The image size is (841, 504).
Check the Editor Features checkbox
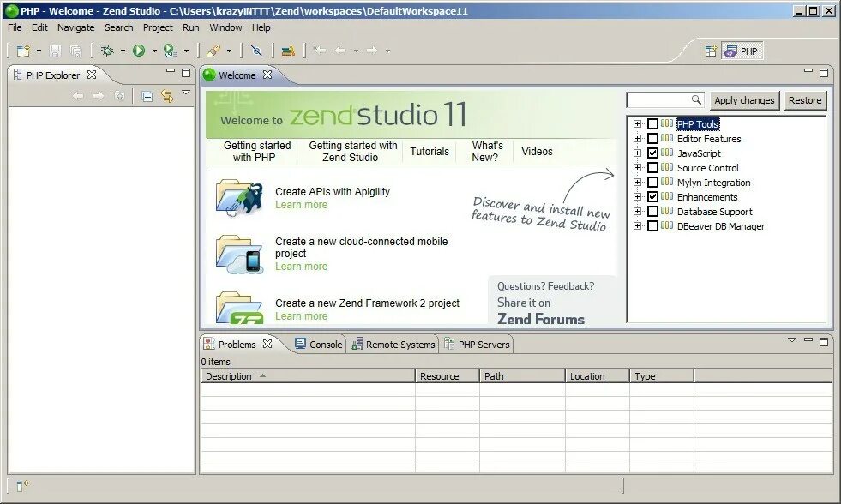coord(652,138)
